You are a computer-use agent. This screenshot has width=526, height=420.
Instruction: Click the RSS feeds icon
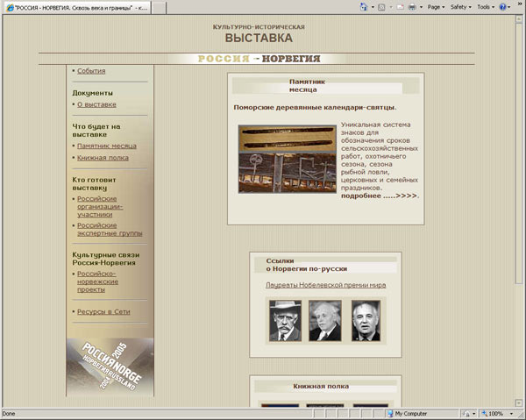(x=383, y=6)
